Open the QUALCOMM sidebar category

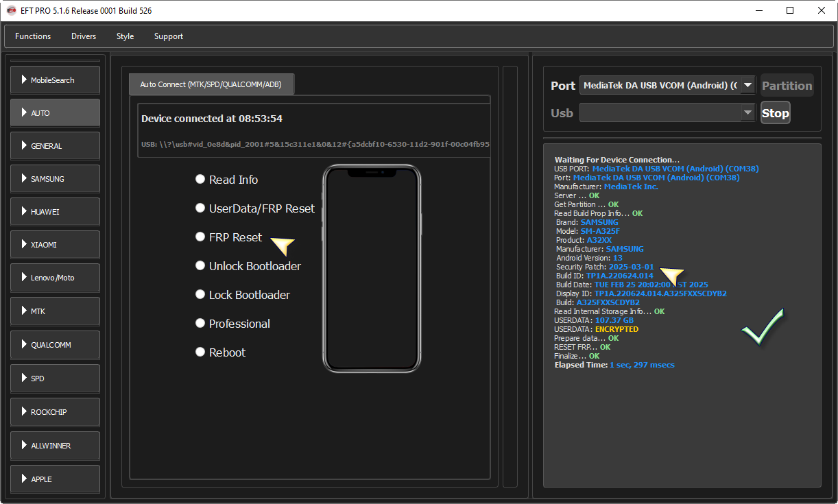(56, 345)
